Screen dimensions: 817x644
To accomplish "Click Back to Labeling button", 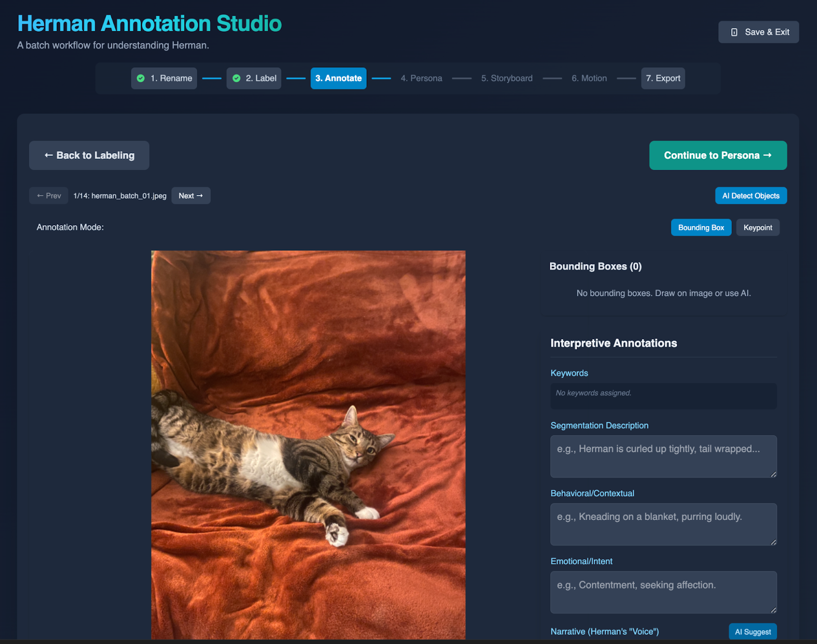I will click(x=89, y=155).
